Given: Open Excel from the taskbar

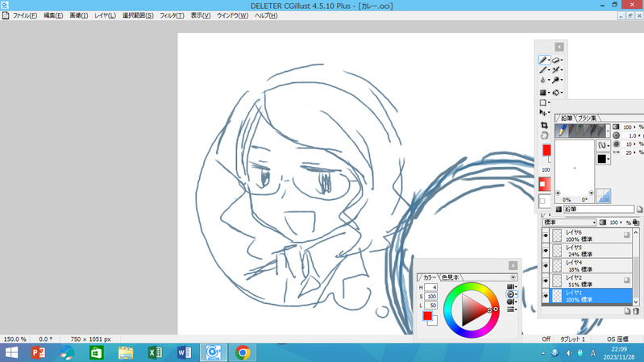Looking at the screenshot, I should pyautogui.click(x=155, y=352).
